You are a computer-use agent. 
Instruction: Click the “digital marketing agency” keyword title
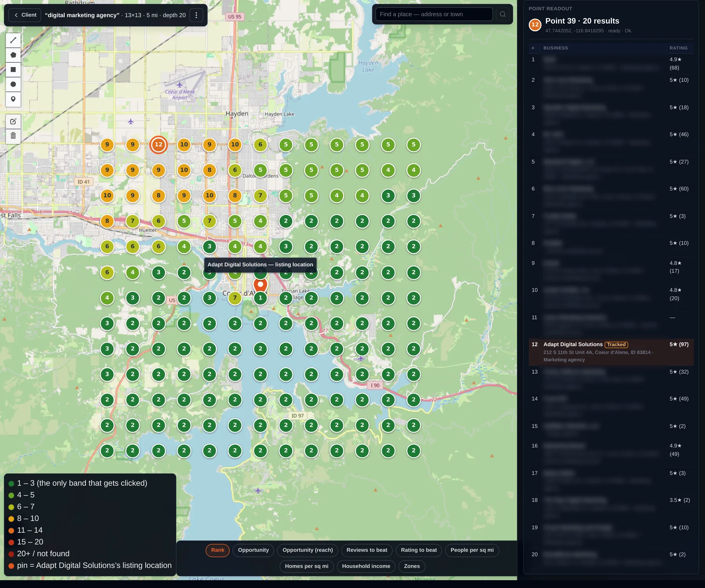click(x=82, y=15)
